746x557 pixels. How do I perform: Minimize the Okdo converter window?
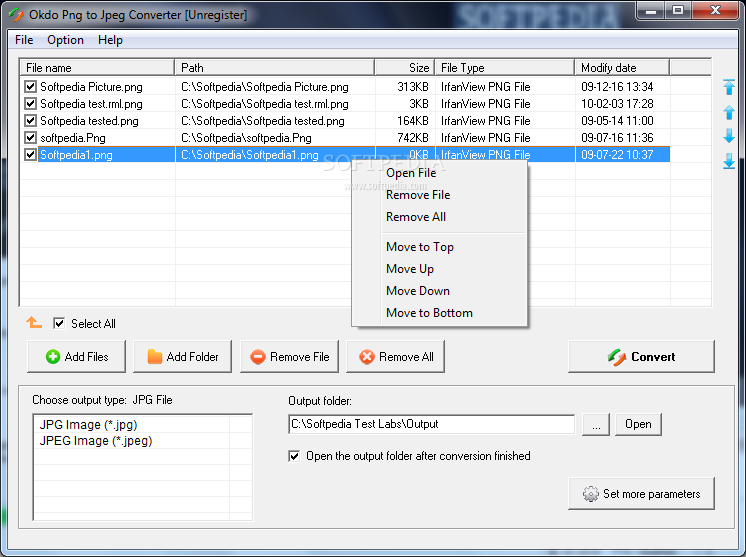(x=651, y=10)
